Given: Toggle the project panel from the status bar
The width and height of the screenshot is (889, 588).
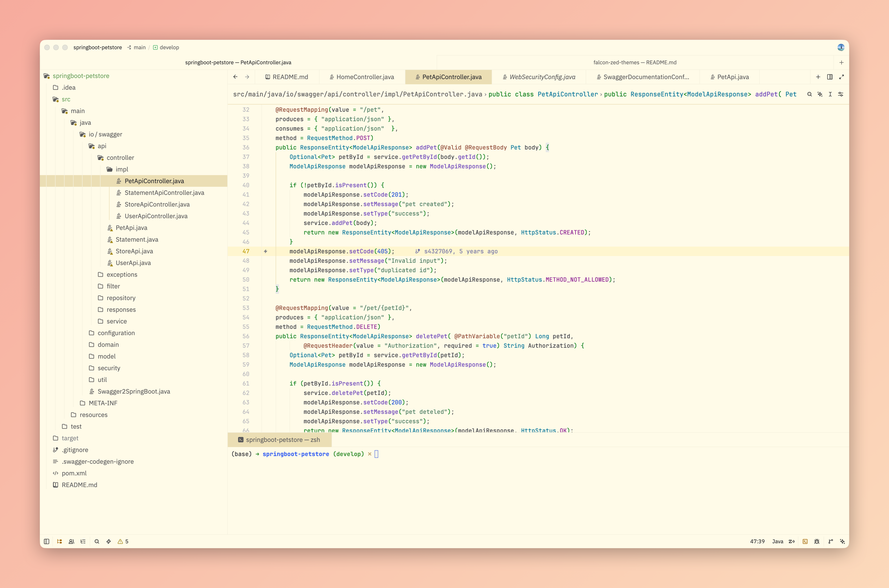Looking at the screenshot, I should point(59,541).
